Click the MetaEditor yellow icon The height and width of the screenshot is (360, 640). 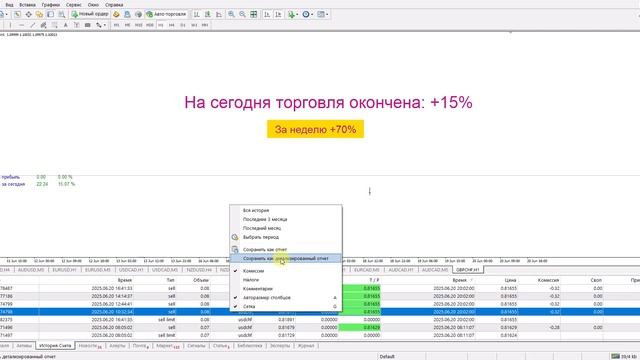point(116,14)
